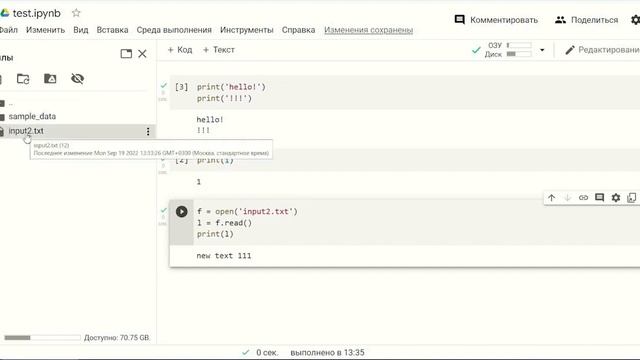Image resolution: width=640 pixels, height=360 pixels.
Task: Run the open('input2.txt') cell
Action: [x=182, y=211]
